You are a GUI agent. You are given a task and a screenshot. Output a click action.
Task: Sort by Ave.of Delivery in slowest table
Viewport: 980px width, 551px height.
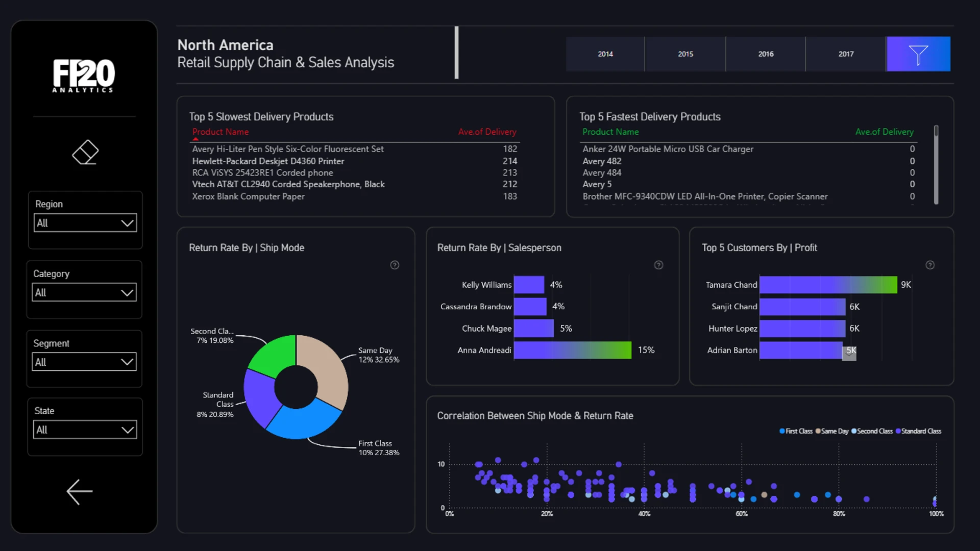tap(487, 132)
